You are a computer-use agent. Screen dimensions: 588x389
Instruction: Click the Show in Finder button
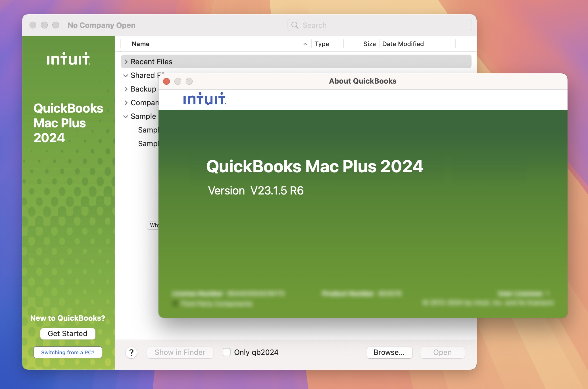click(180, 352)
